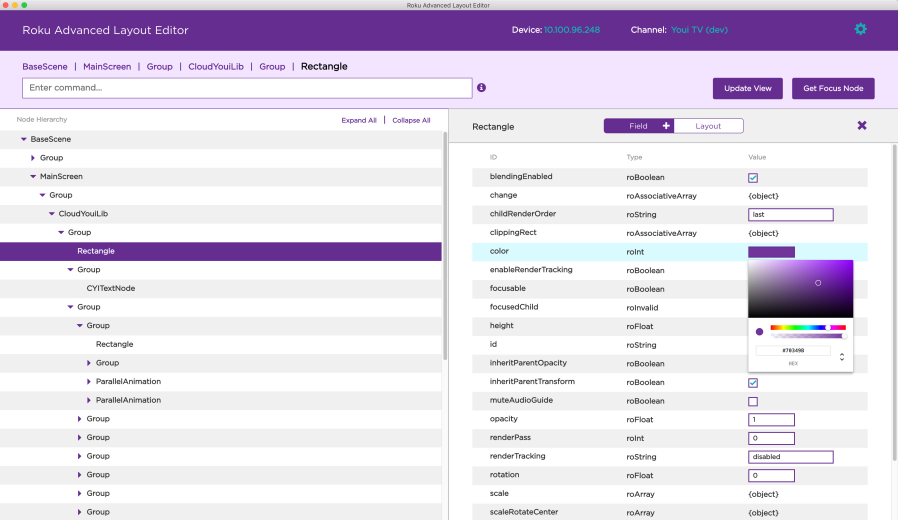Click Expand All link
898x520 pixels.
point(359,120)
